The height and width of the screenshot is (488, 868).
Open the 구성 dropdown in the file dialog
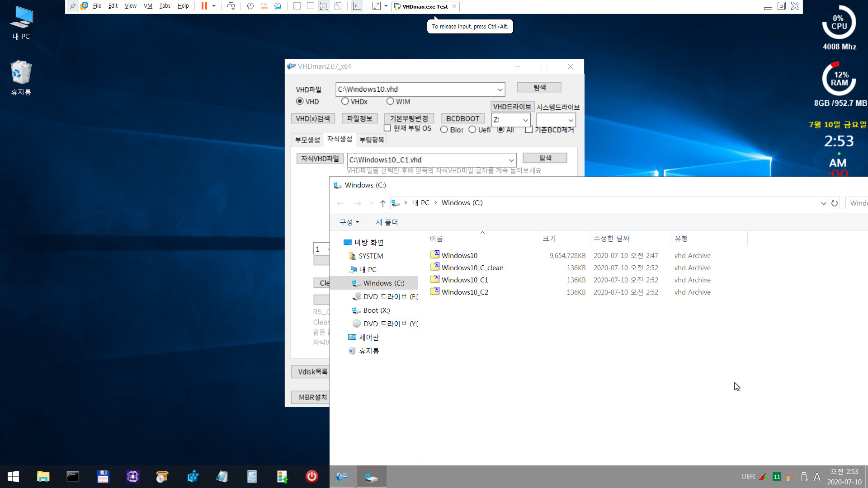tap(349, 222)
